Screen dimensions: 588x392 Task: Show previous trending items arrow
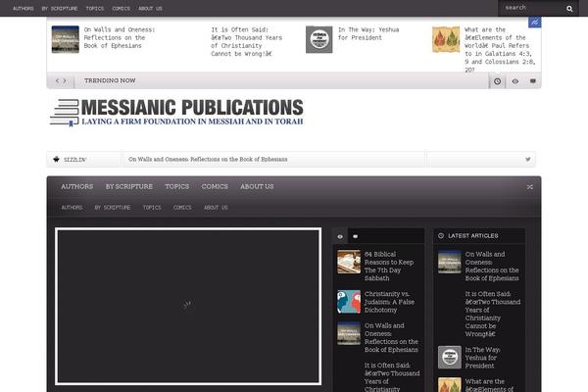coord(58,80)
